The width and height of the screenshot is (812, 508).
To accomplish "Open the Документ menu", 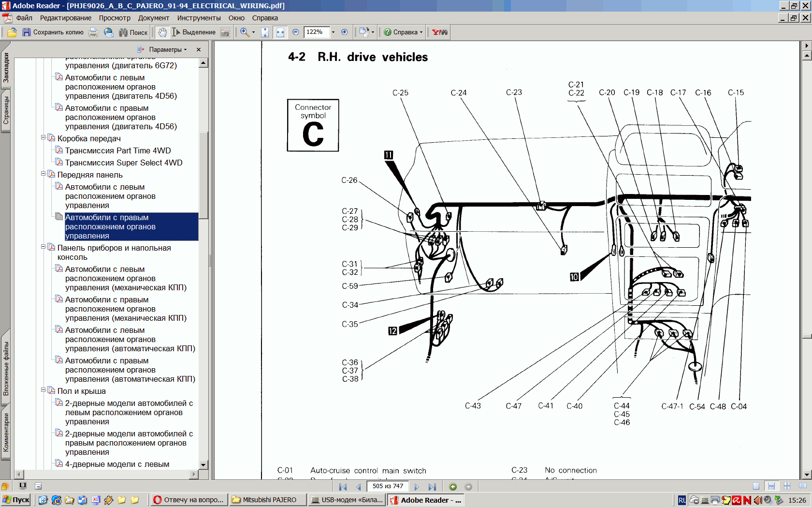I will pos(153,18).
